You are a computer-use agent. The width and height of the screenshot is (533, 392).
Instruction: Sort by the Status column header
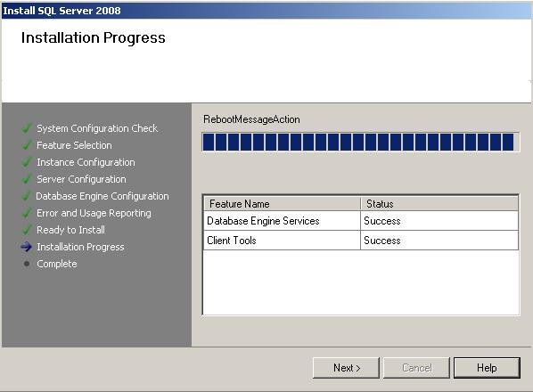click(439, 204)
